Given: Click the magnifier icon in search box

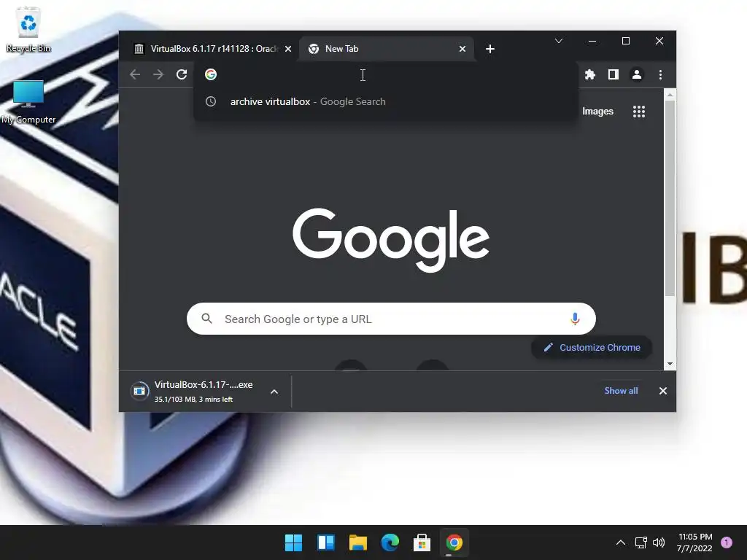Looking at the screenshot, I should click(x=206, y=318).
